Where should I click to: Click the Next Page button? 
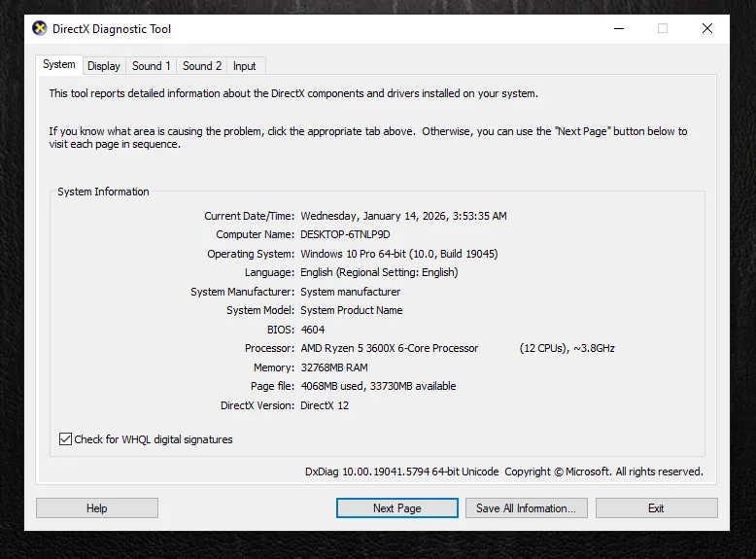click(396, 508)
